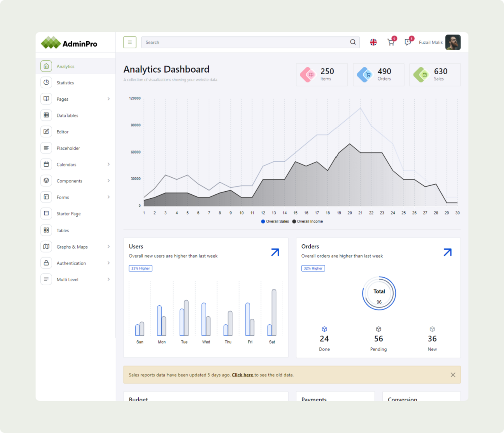
Task: Toggle the hamburger sidebar menu button
Action: click(130, 42)
